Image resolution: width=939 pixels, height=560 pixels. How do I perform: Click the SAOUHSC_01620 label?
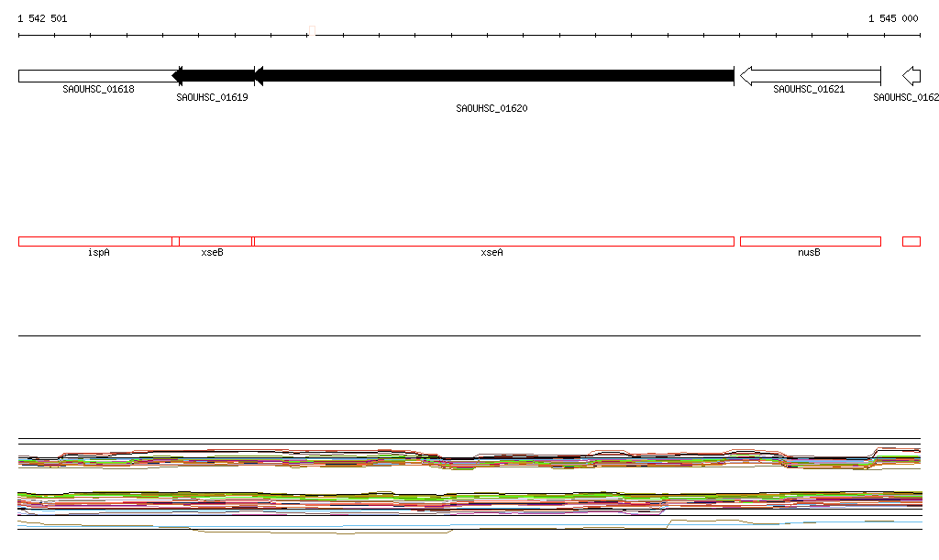pyautogui.click(x=492, y=108)
